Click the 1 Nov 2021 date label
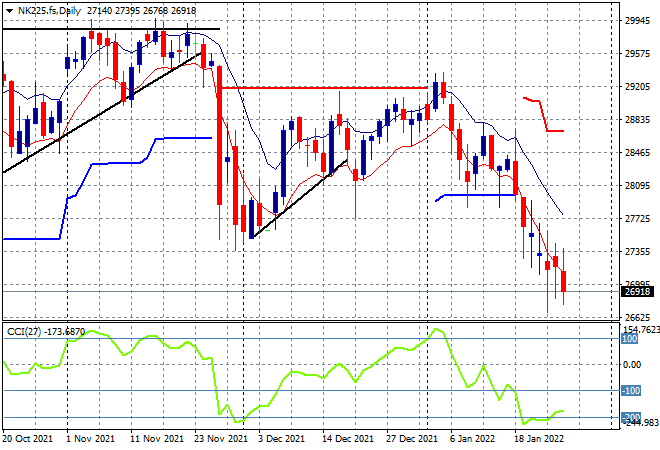The width and height of the screenshot is (660, 450). [x=90, y=439]
